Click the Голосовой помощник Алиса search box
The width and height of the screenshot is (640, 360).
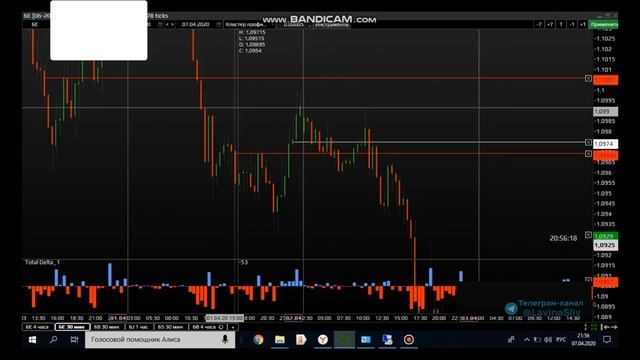click(160, 340)
